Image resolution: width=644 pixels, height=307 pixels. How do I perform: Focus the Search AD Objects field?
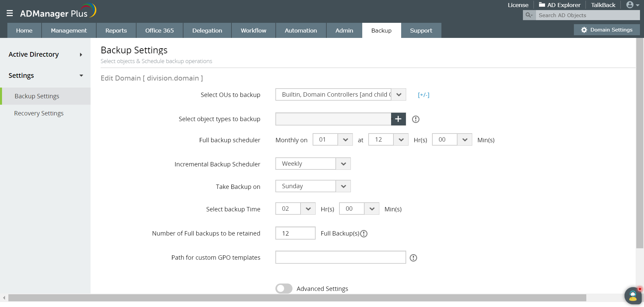tap(588, 15)
